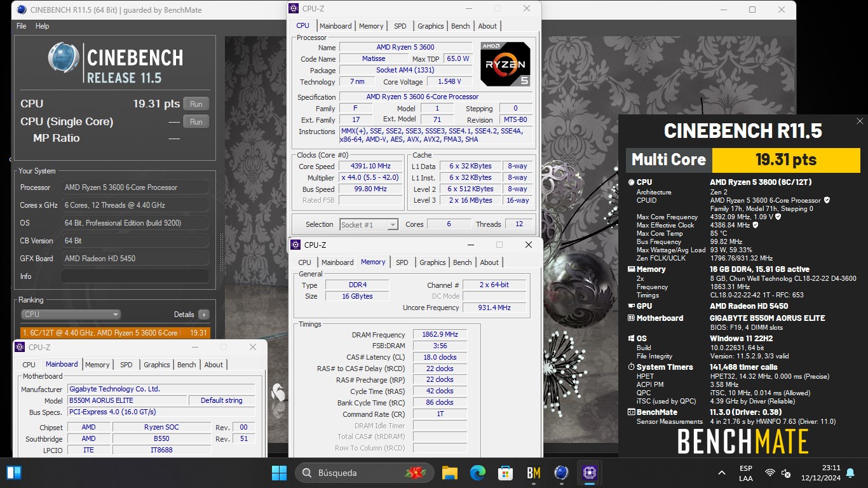Click the Core Speed value 4391.10 MHz
The width and height of the screenshot is (868, 488).
[371, 166]
